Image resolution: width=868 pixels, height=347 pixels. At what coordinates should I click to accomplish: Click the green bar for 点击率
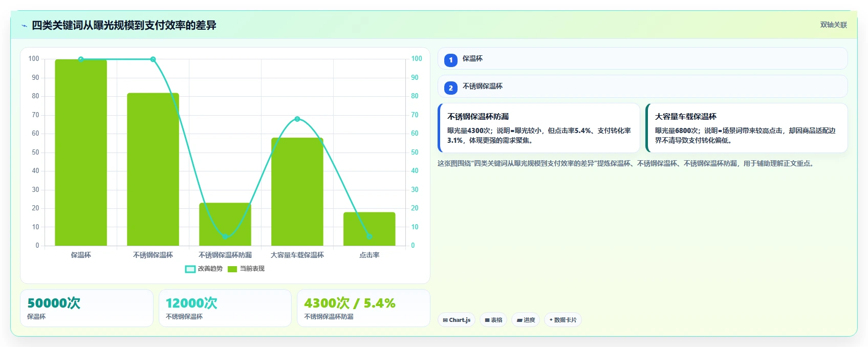370,229
